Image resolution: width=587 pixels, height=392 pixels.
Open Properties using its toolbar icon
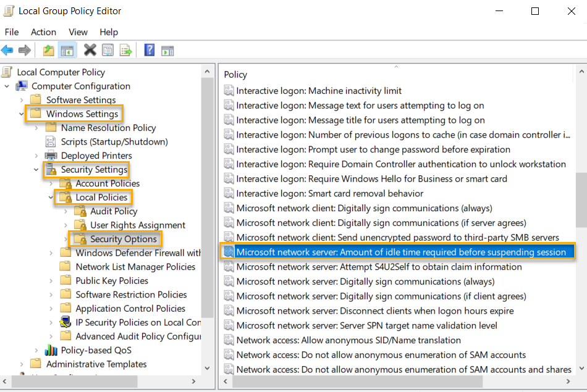click(x=107, y=50)
